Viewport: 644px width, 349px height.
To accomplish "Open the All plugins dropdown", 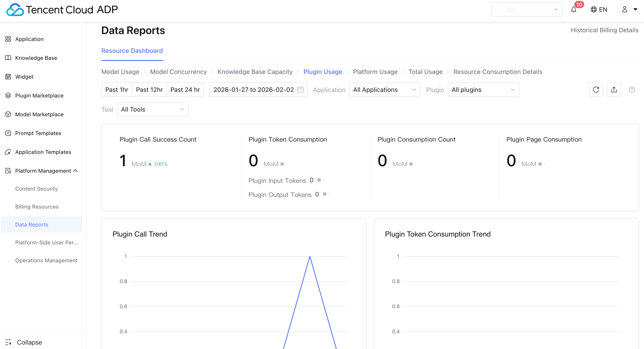I will pyautogui.click(x=483, y=90).
